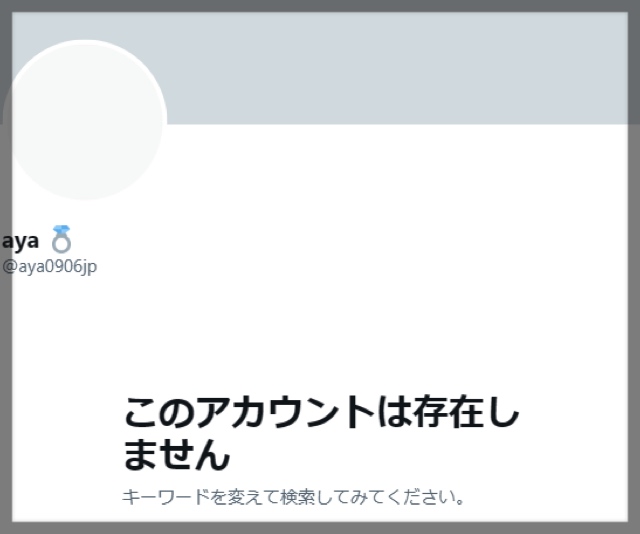Click empty white area right of the handle

click(x=359, y=267)
